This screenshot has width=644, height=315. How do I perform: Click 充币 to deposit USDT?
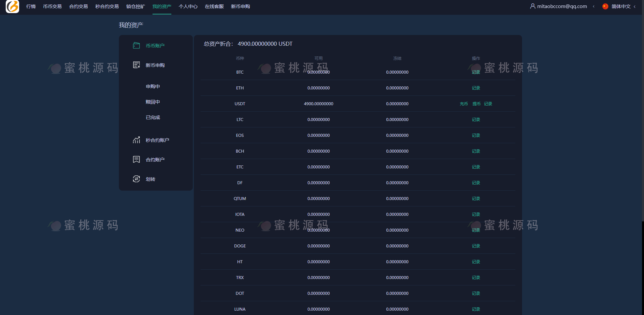coord(464,104)
